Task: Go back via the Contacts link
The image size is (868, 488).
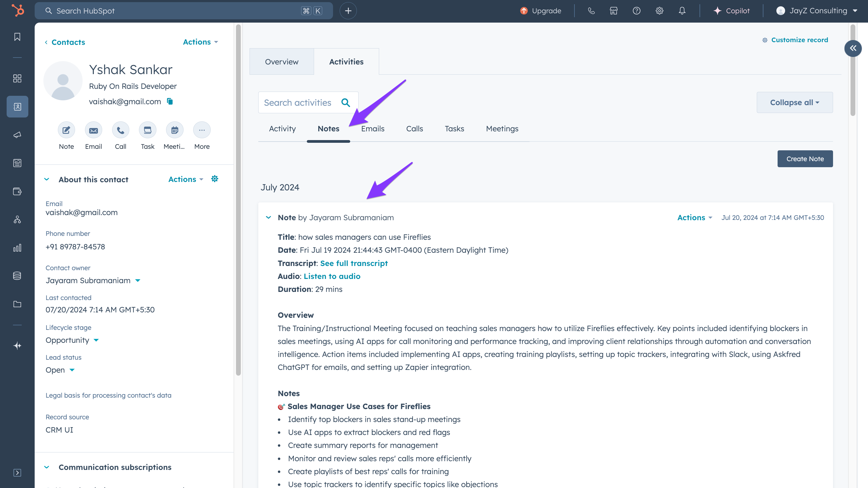Action: (65, 42)
